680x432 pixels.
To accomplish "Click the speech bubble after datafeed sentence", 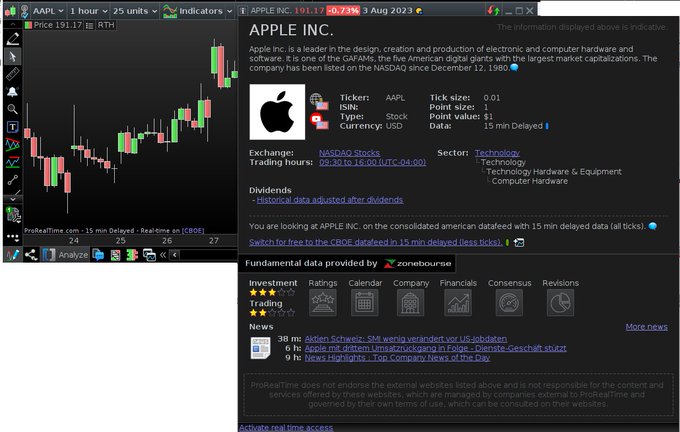I will [652, 226].
